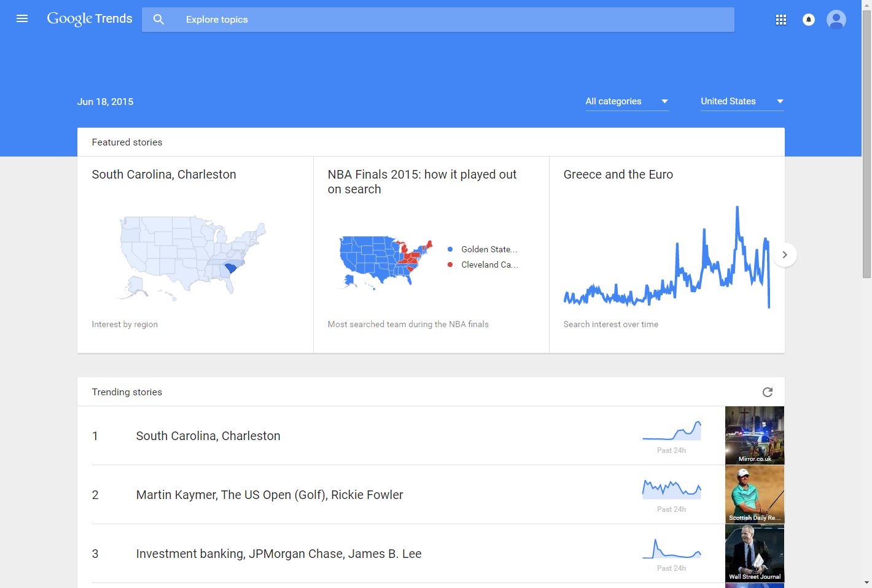Image resolution: width=872 pixels, height=588 pixels.
Task: Open the Google apps grid
Action: coord(781,20)
